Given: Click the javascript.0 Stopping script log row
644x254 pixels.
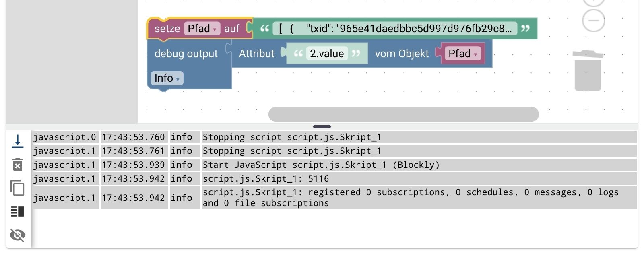Looking at the screenshot, I should 292,137.
